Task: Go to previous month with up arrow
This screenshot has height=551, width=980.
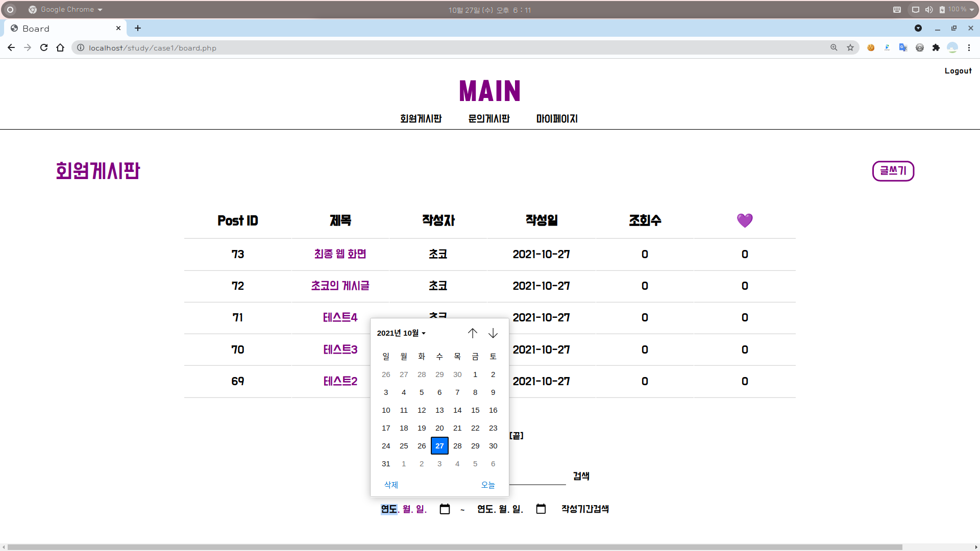Action: pyautogui.click(x=473, y=333)
